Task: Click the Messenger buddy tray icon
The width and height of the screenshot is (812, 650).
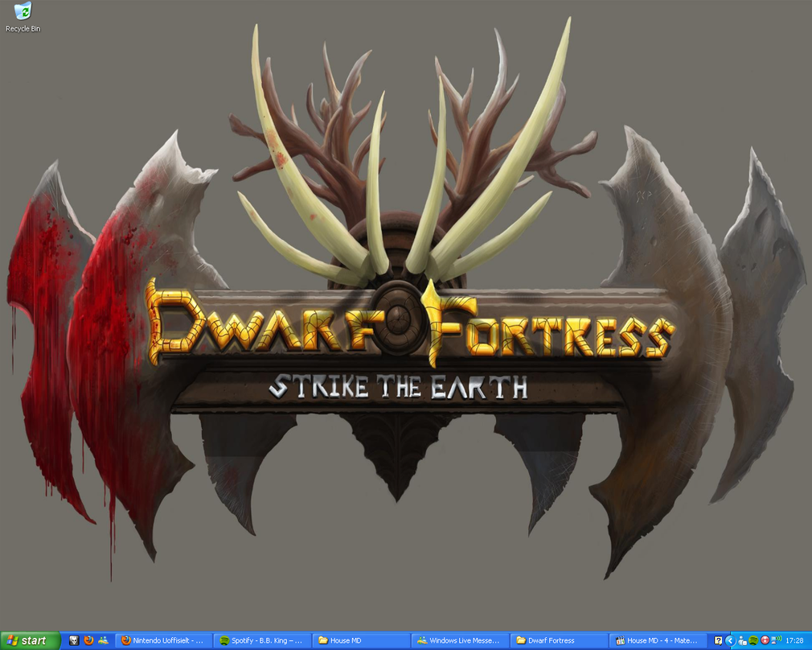Action: pyautogui.click(x=743, y=640)
